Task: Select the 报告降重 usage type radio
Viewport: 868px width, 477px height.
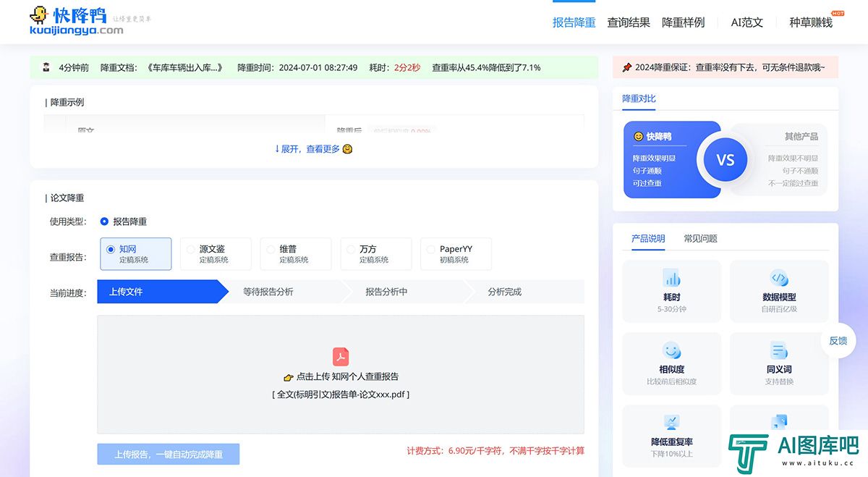Action: [x=105, y=221]
